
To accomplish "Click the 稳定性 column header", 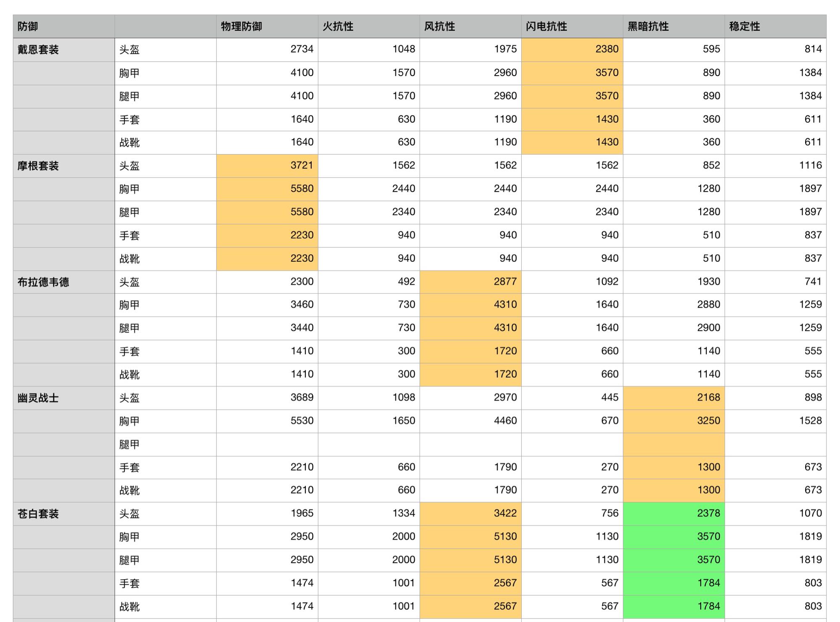I will click(x=775, y=26).
